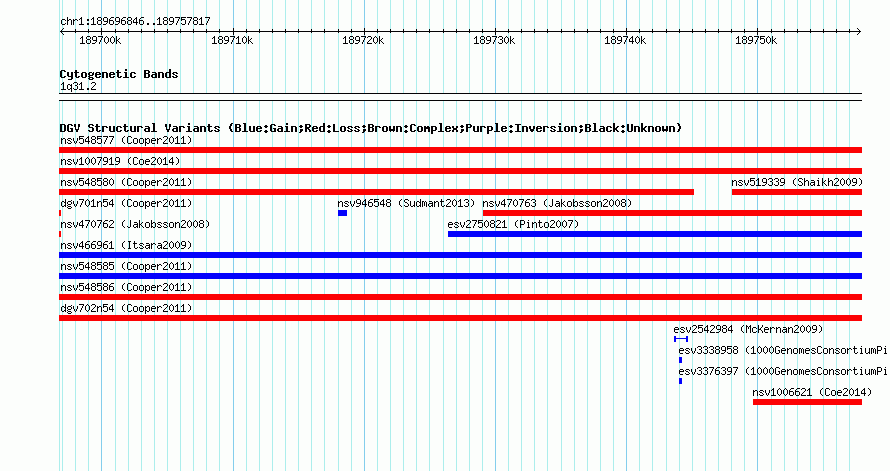The image size is (890, 471).
Task: Open the nsv946548 (Sudmant2013) label
Action: coord(406,203)
